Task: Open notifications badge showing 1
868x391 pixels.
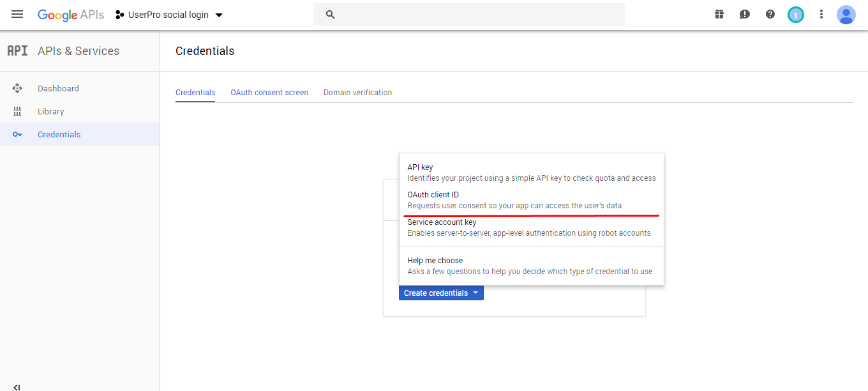Action: click(795, 15)
